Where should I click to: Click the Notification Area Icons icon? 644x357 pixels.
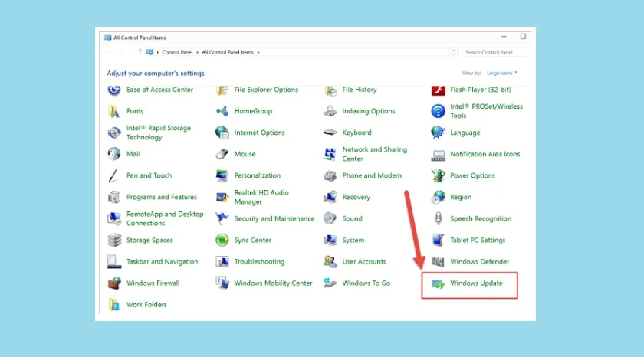[439, 155]
